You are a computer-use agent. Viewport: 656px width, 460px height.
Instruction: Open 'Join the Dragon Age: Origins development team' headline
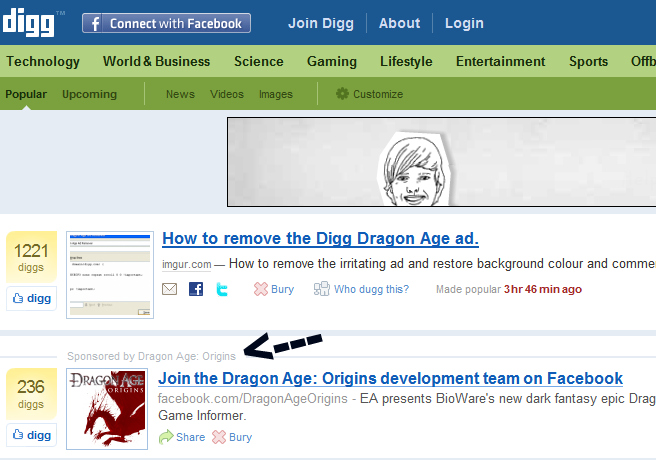click(x=390, y=378)
